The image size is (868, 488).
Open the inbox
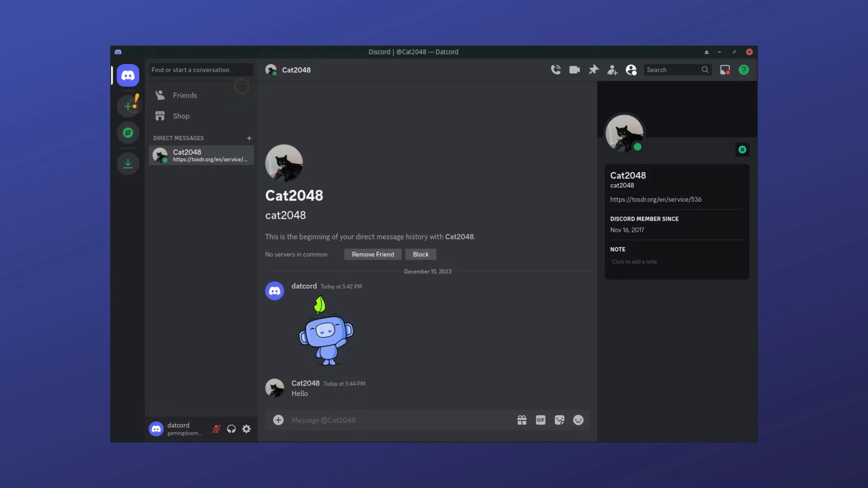[725, 70]
